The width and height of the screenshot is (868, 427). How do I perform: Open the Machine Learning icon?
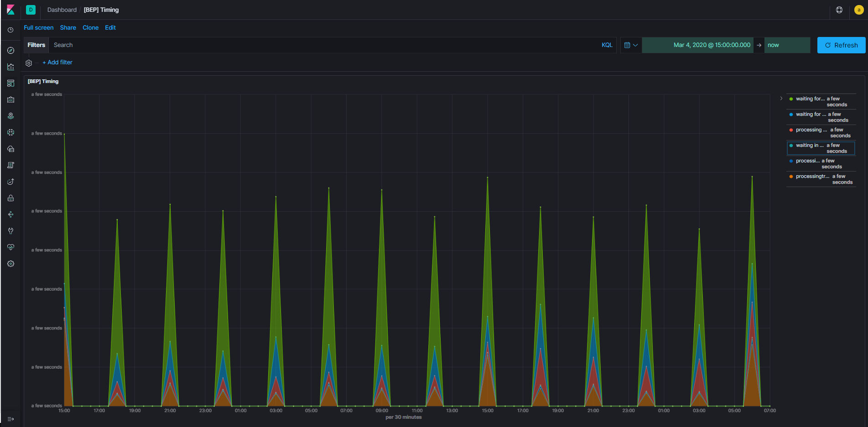[x=10, y=132]
